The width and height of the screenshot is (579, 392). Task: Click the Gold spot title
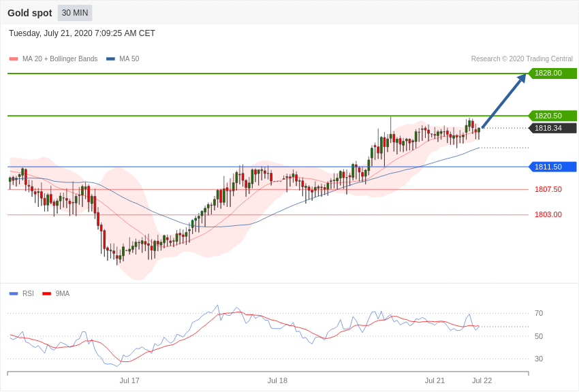[x=30, y=13]
